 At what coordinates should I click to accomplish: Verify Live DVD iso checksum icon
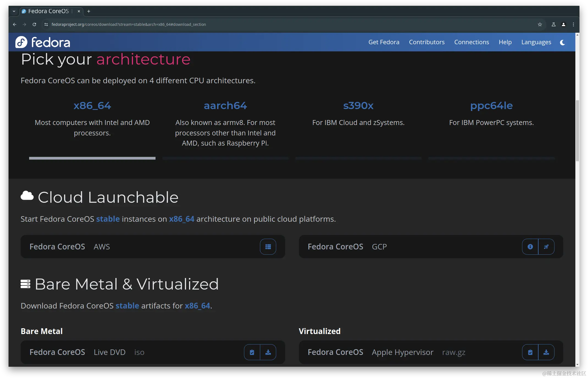pos(252,352)
